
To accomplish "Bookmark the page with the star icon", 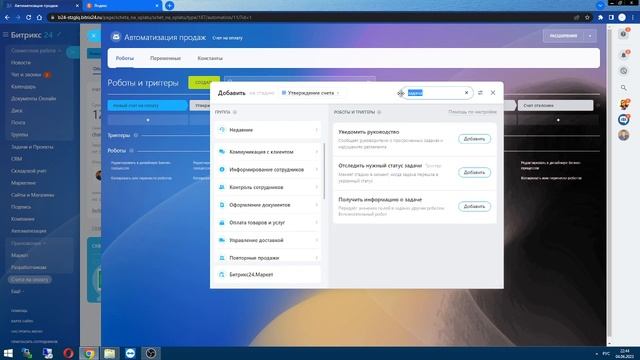I will [x=587, y=18].
